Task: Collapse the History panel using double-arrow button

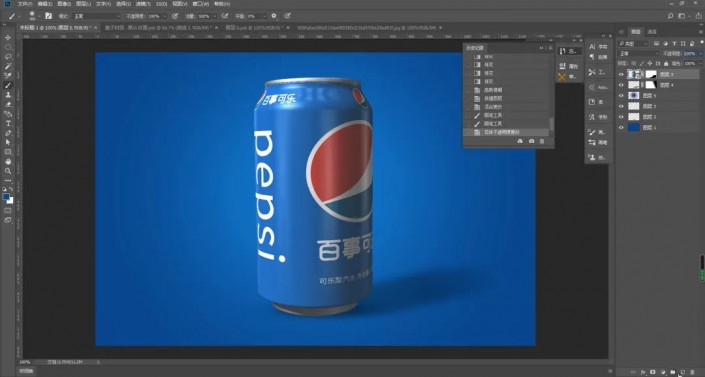Action: 541,48
